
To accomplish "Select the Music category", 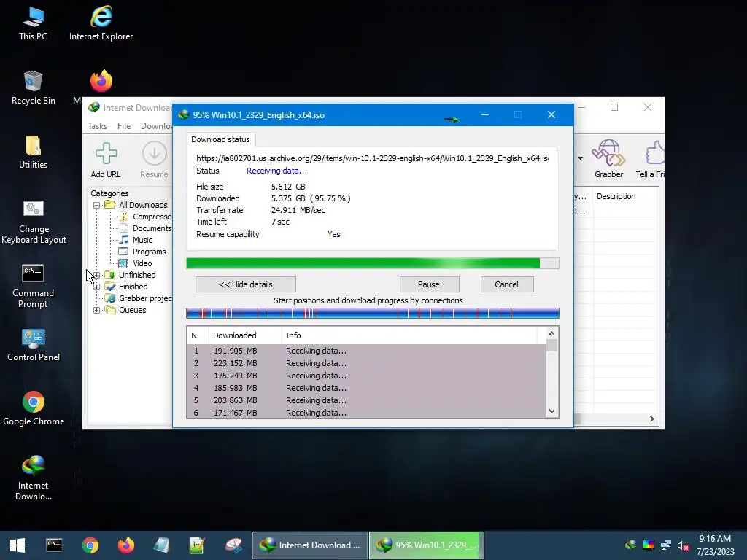I will [x=136, y=239].
